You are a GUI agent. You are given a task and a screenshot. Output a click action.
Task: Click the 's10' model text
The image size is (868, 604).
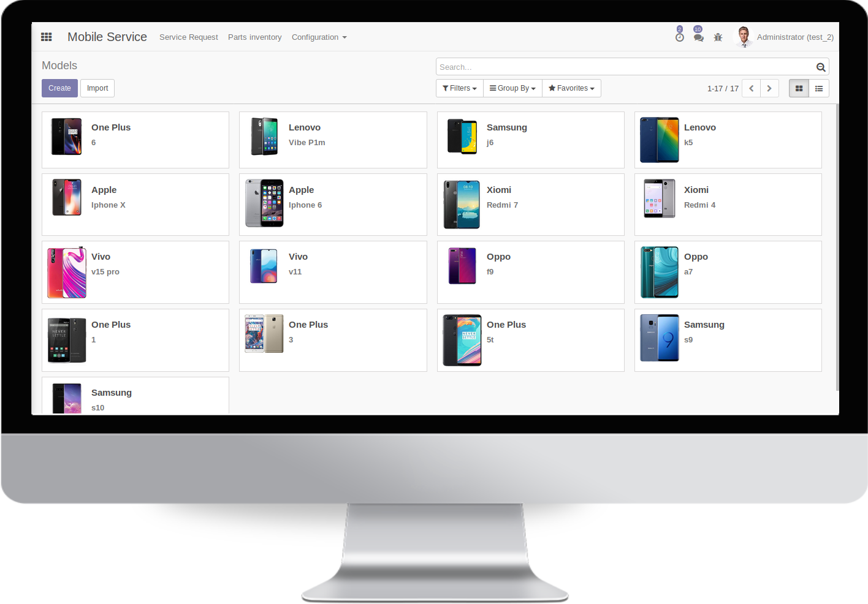98,407
